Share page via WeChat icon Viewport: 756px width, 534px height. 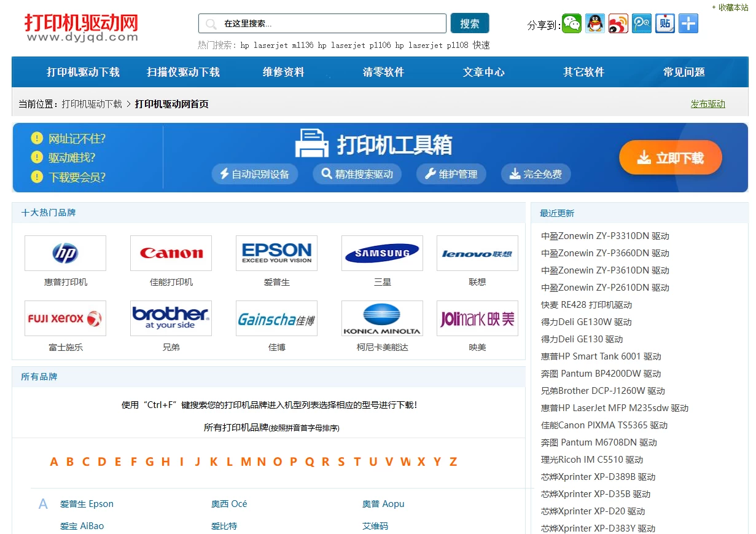[x=572, y=24]
